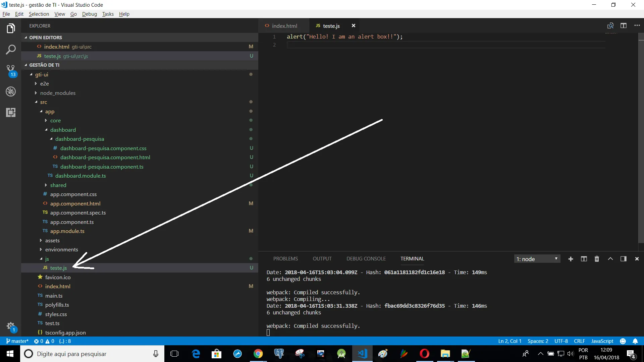Collapse the OPEN EDITORS section
The height and width of the screenshot is (362, 644).
pos(46,38)
